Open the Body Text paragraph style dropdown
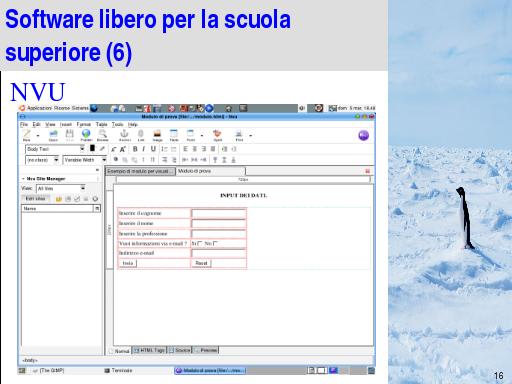 click(55, 149)
